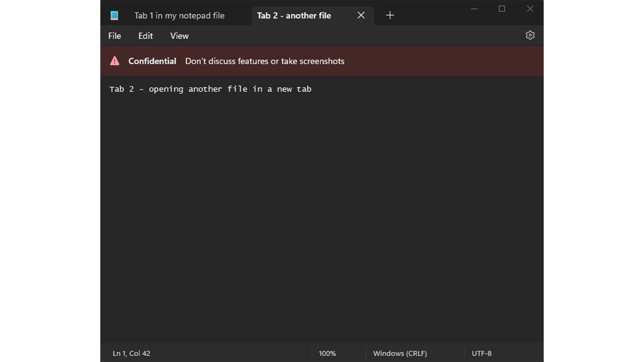Click the empty text editing area
644x362 pixels.
(322, 215)
